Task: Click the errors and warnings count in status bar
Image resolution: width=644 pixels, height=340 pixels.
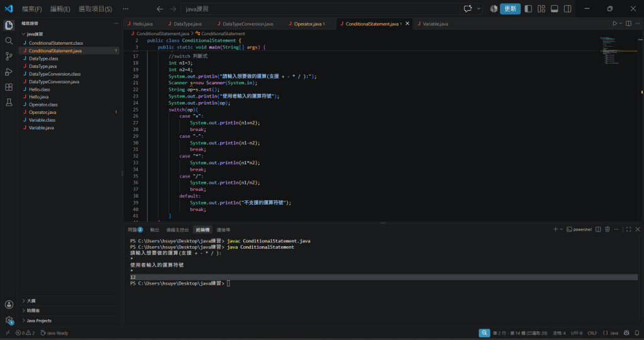Action: tap(25, 333)
